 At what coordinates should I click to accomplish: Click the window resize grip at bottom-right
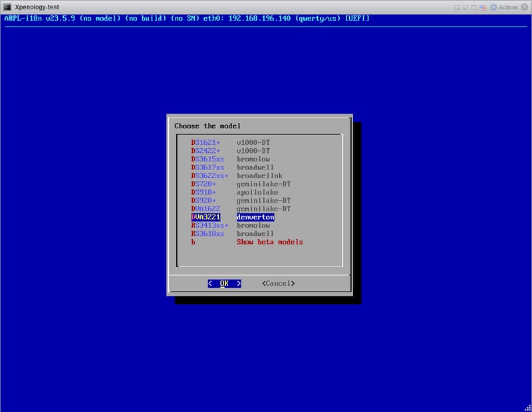point(528,408)
